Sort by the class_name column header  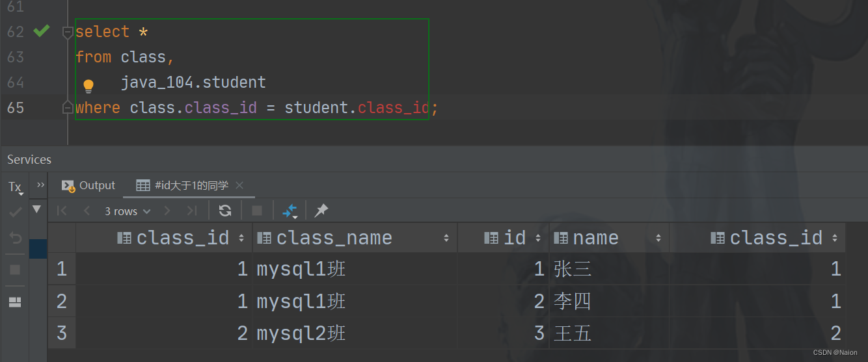click(334, 238)
